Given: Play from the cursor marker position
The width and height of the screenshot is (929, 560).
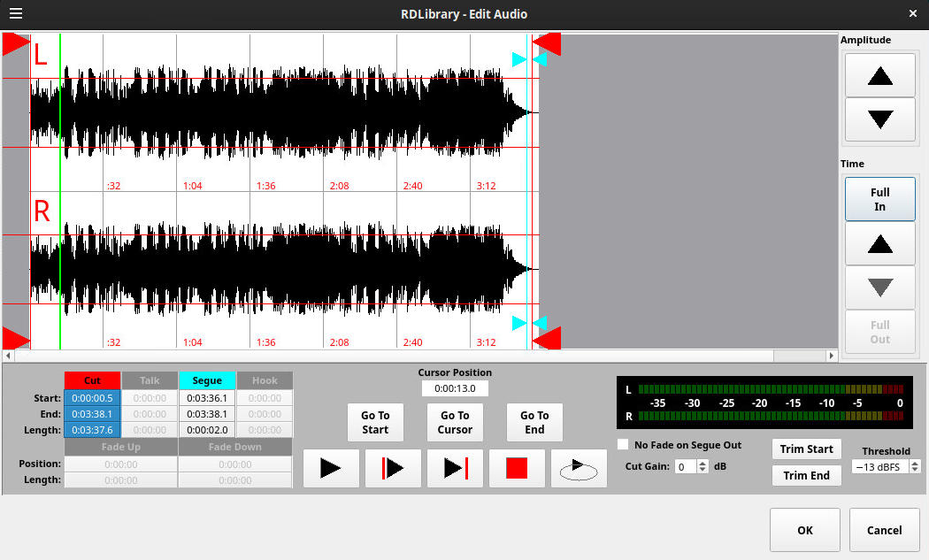Looking at the screenshot, I should click(392, 468).
